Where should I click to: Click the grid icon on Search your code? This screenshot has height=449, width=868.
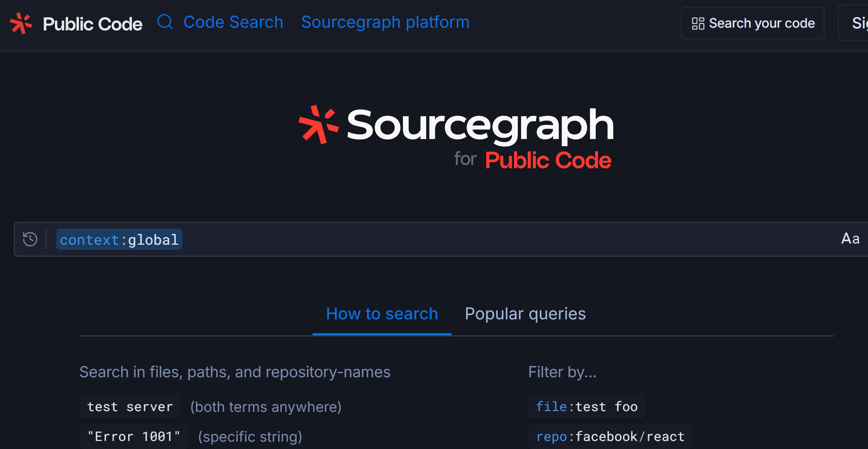point(698,23)
